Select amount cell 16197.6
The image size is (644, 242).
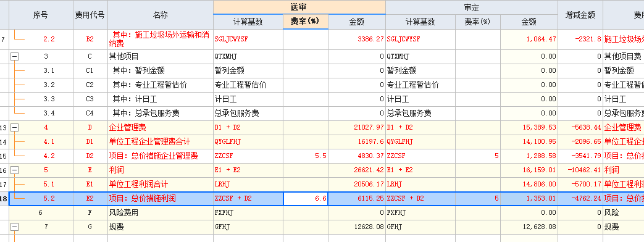[356, 142]
